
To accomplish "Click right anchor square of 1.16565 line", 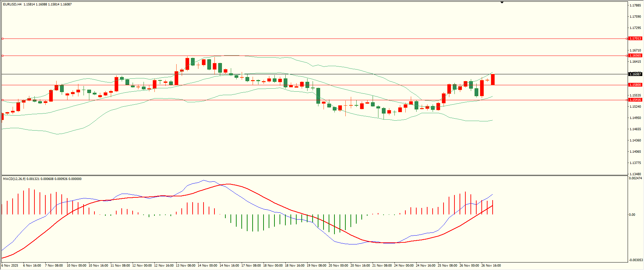I will pos(627,56).
